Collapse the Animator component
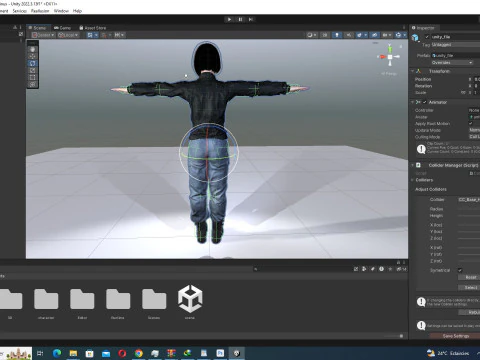The height and width of the screenshot is (360, 480). (413, 102)
